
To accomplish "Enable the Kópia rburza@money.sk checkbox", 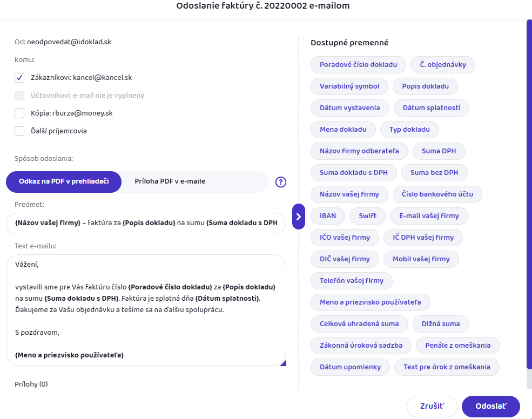I will coord(19,113).
